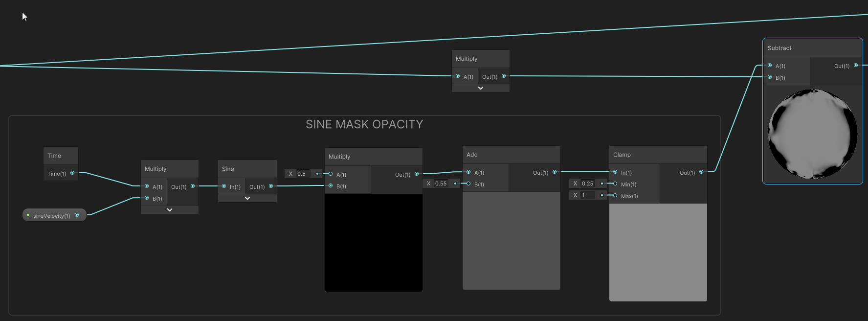Viewport: 868px width, 321px height.
Task: Click the Subtract node's B(1) input port
Action: [770, 77]
